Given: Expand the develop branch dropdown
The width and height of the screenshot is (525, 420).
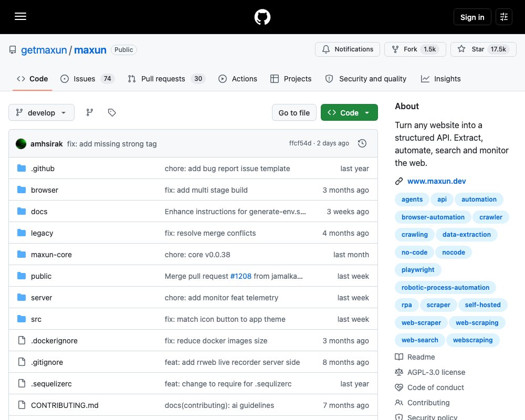Looking at the screenshot, I should [41, 112].
